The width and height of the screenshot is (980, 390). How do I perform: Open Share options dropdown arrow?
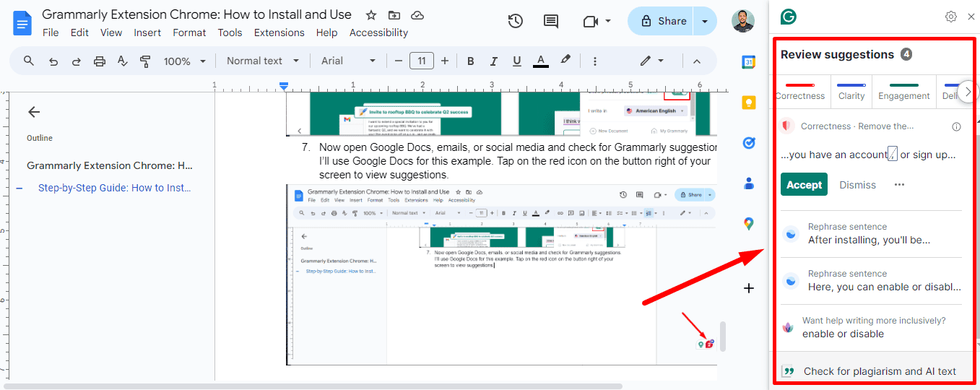[x=705, y=22]
